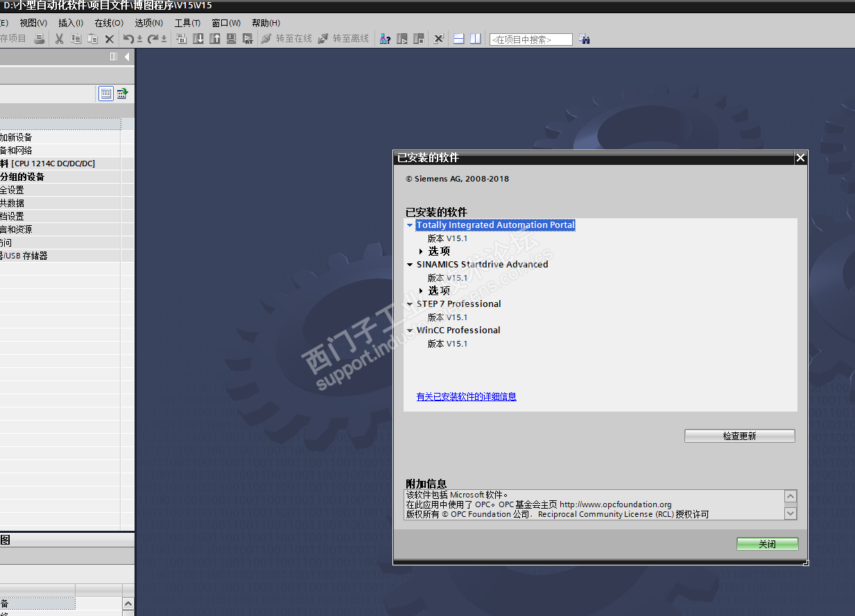
Task: Expand 选项 under Totally Integrated Automation Portal
Action: [421, 252]
